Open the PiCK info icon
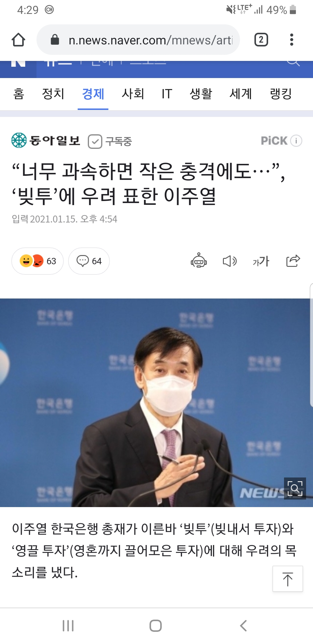Viewport: 313px width, 644px height. 296,141
